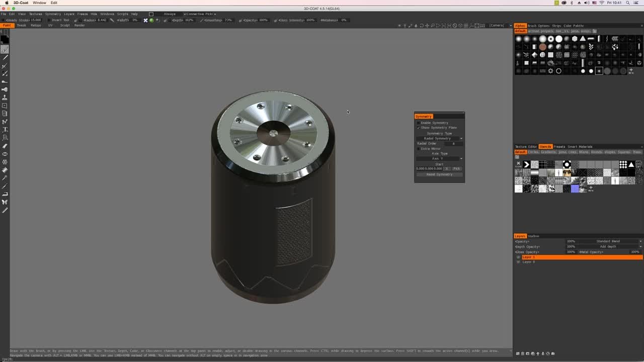This screenshot has height=362, width=644.
Task: Add new stencil with plus icon
Action: point(591,189)
